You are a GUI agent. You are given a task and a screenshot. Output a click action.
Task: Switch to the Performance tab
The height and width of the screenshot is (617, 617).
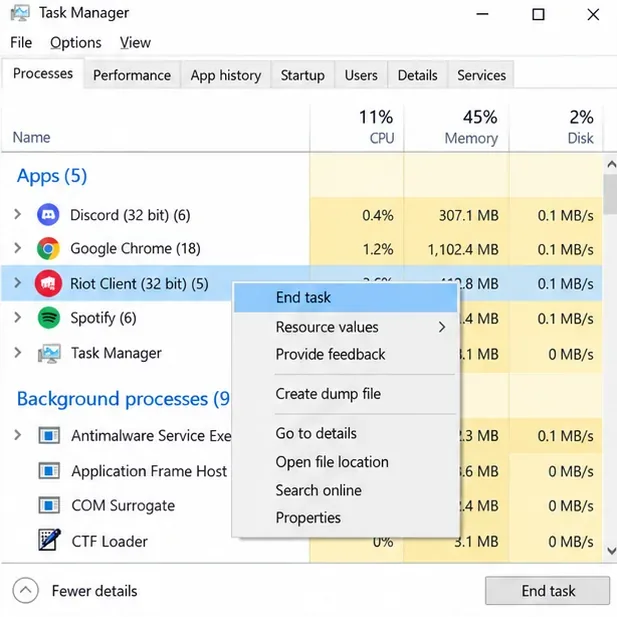[x=132, y=75]
